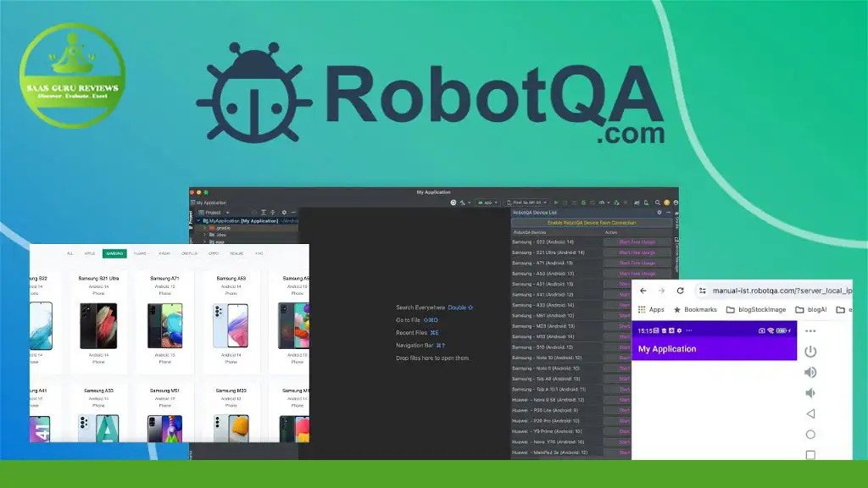Screen dimensions: 868x488
Task: Select the ALL brand tab
Action: pos(70,253)
